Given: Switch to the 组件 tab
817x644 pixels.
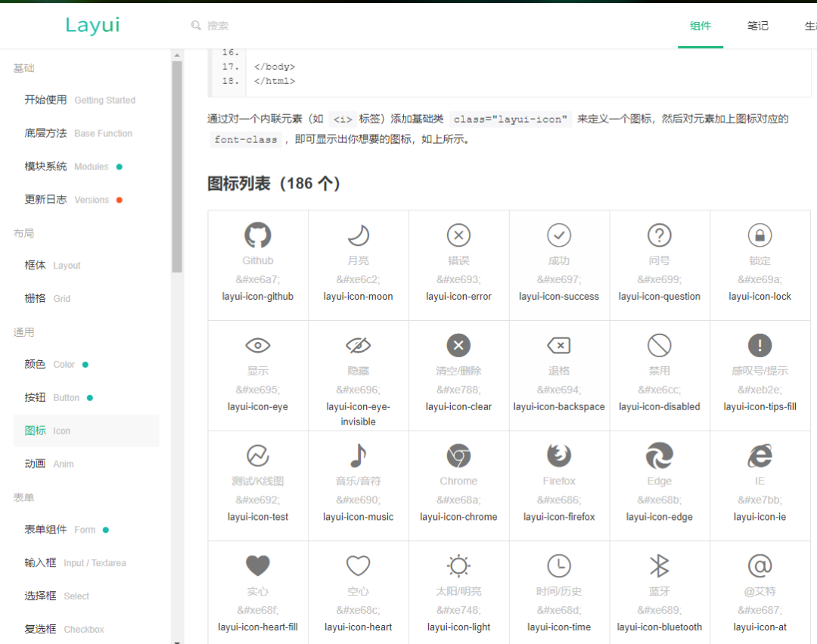Looking at the screenshot, I should (701, 26).
